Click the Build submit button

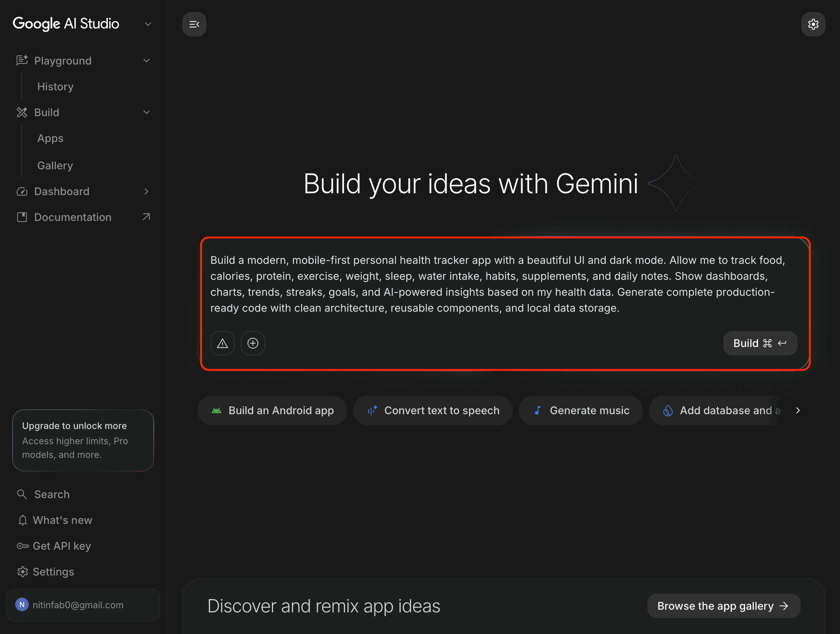click(760, 343)
